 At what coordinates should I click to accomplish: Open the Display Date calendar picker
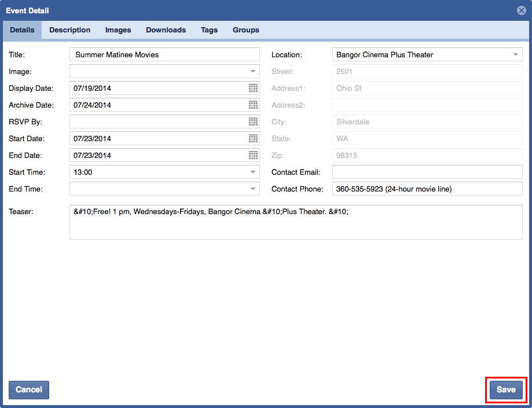253,88
